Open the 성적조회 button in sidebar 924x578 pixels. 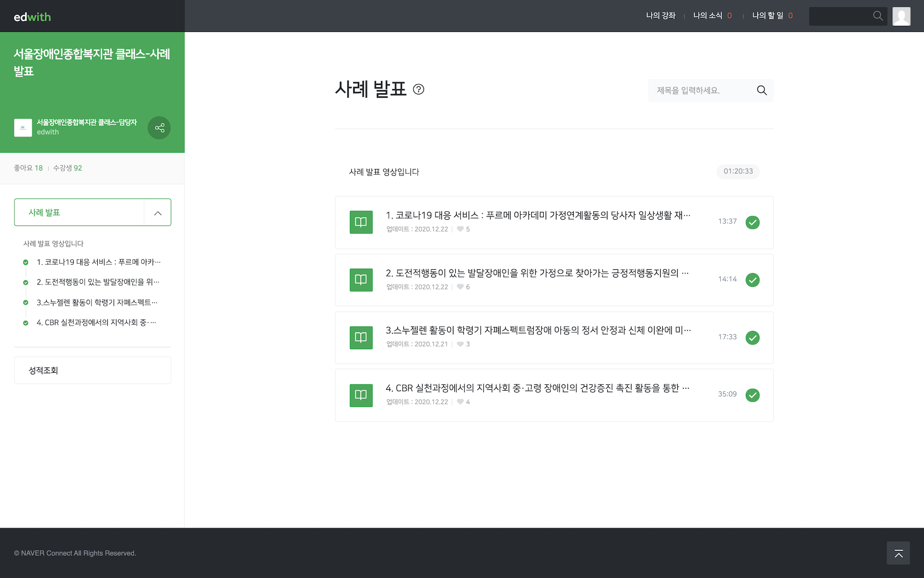[92, 370]
